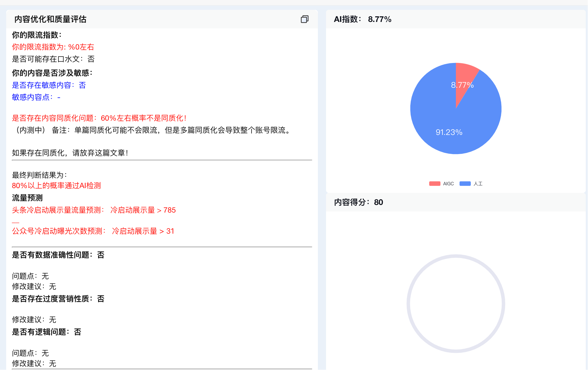588x370 pixels.
Task: Select the 8.77% label on the pie chart
Action: tap(462, 85)
